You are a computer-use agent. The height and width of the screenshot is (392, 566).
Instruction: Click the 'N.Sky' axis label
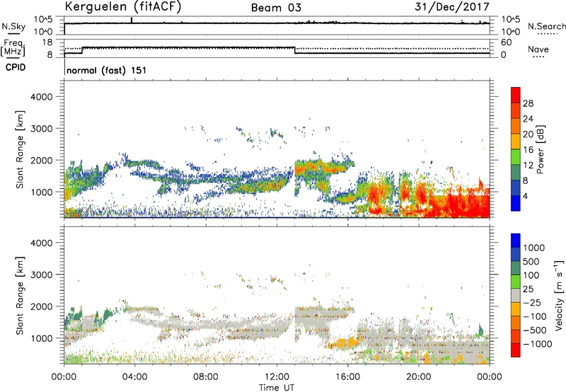pos(13,26)
